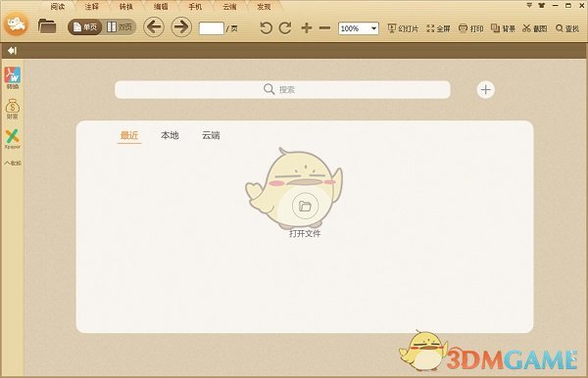588x378 pixels.
Task: Rotate the page counterclockwise
Action: click(266, 28)
